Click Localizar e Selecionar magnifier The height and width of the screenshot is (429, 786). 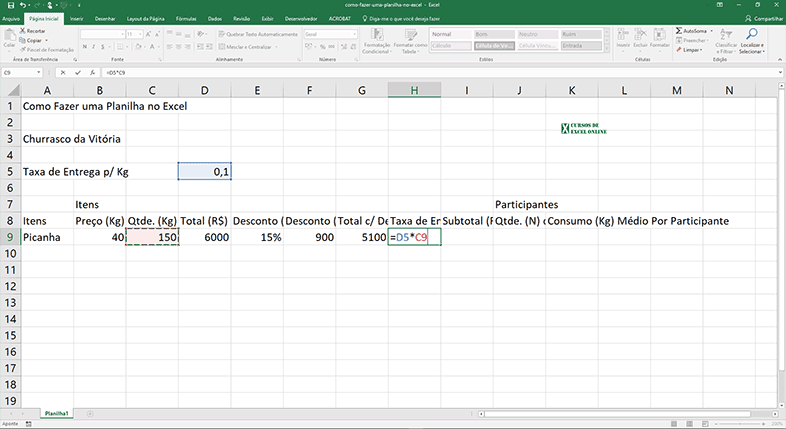click(751, 34)
